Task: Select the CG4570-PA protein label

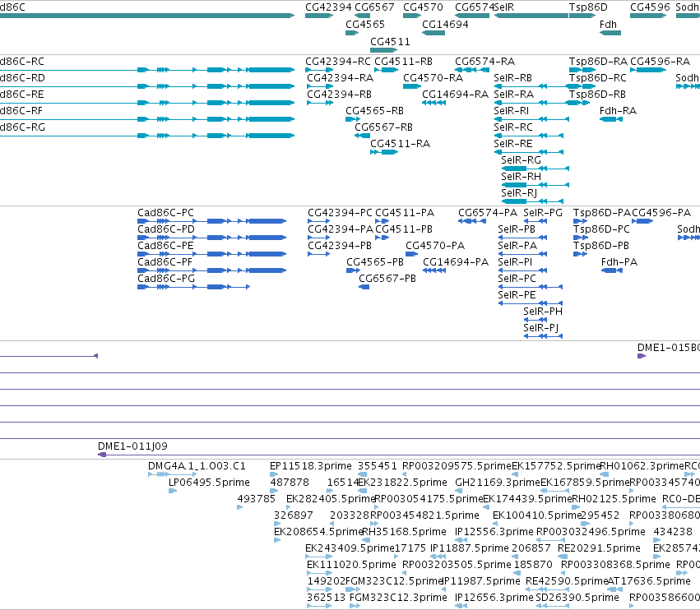Action: (x=435, y=246)
